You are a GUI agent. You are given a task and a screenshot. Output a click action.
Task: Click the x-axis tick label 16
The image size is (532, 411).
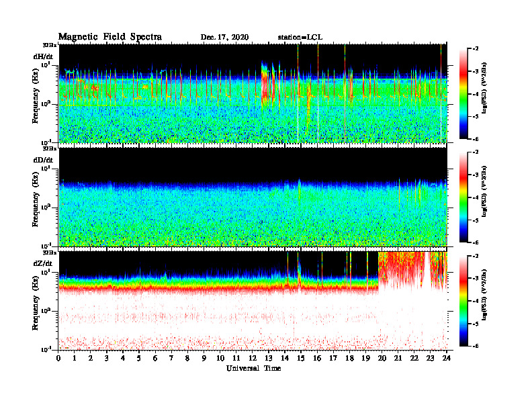(x=317, y=359)
